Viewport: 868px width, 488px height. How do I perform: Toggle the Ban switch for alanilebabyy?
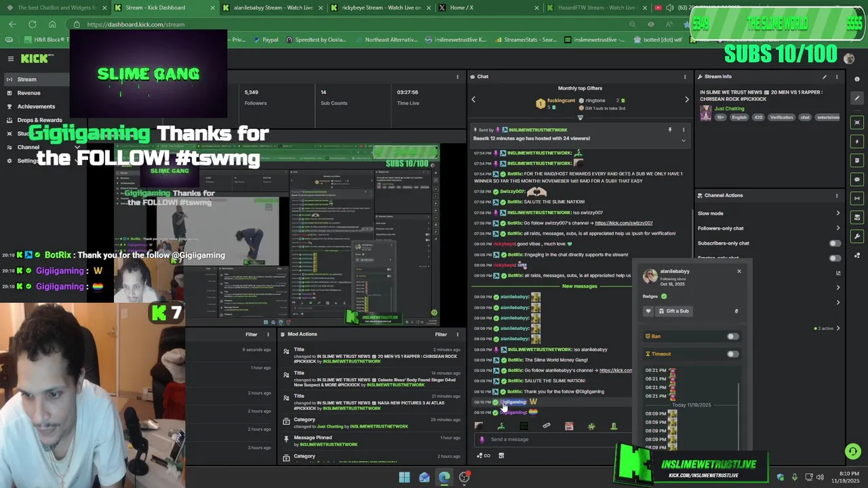click(732, 336)
